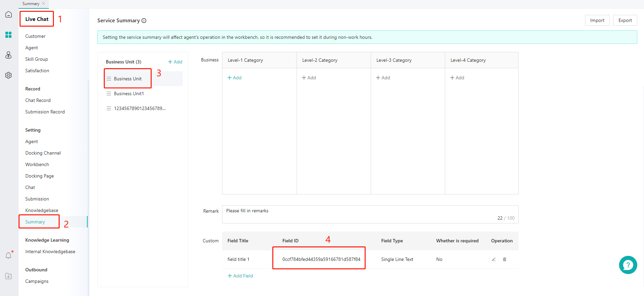Select the 1234567890123456789... business unit

pos(143,108)
